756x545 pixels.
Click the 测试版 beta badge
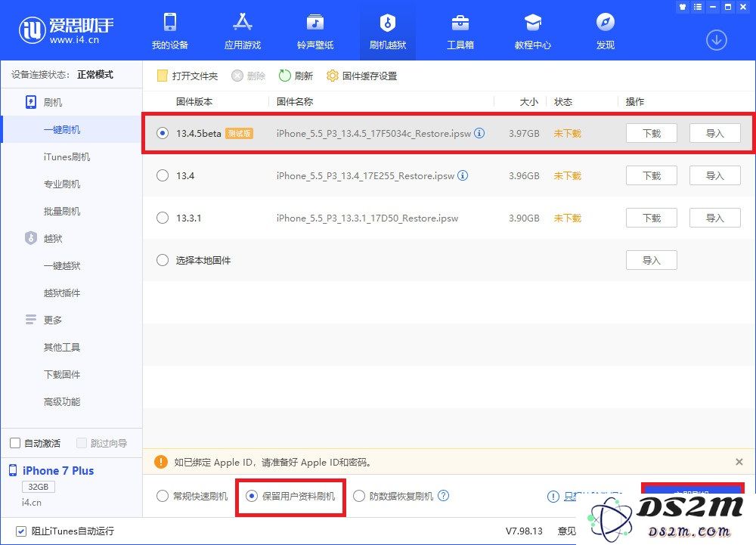pyautogui.click(x=239, y=133)
